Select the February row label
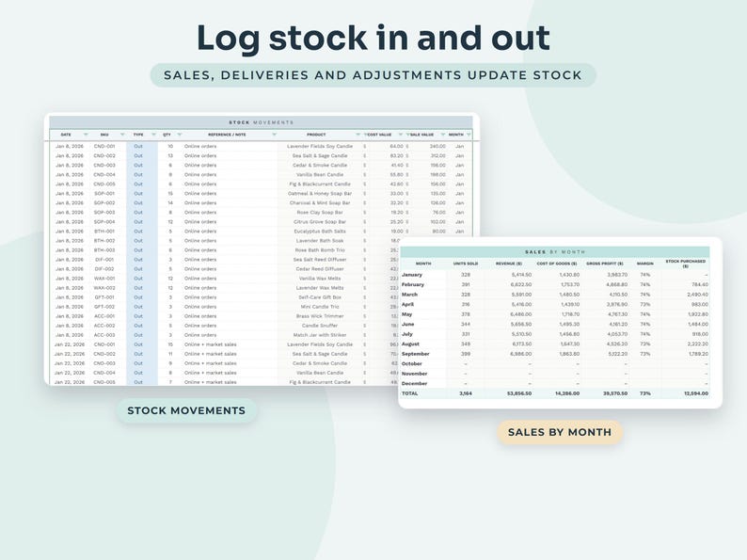Viewport: 747px width, 560px height. (413, 284)
